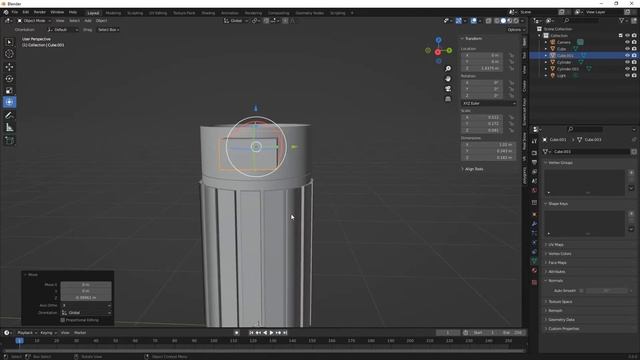Expand the UV Maps panel
This screenshot has height=360, width=640.
tap(556, 244)
